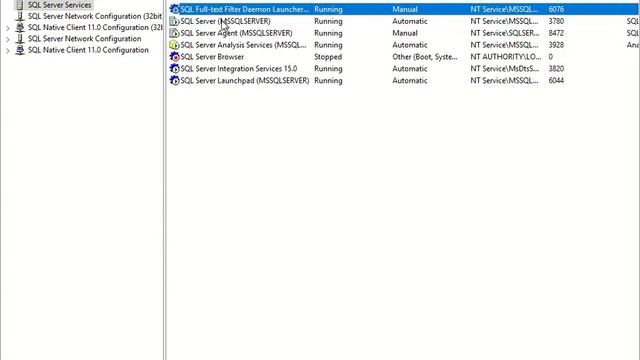
Task: Click the SQL Server Browser service icon
Action: pos(174,57)
